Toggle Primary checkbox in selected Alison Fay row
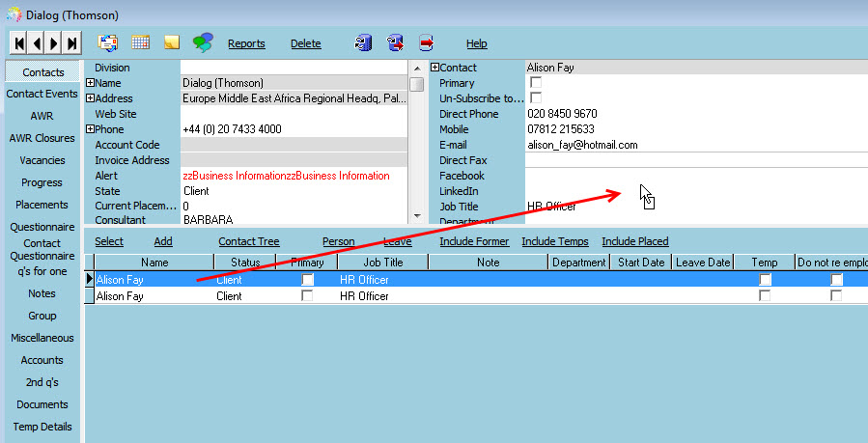 click(x=307, y=279)
